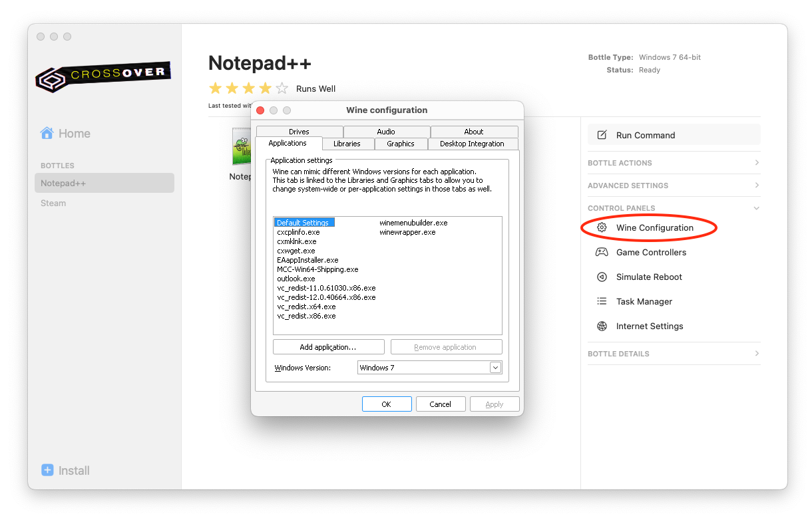Click the Game Controllers gamepad icon
Viewport: 812px width, 516px height.
point(602,252)
